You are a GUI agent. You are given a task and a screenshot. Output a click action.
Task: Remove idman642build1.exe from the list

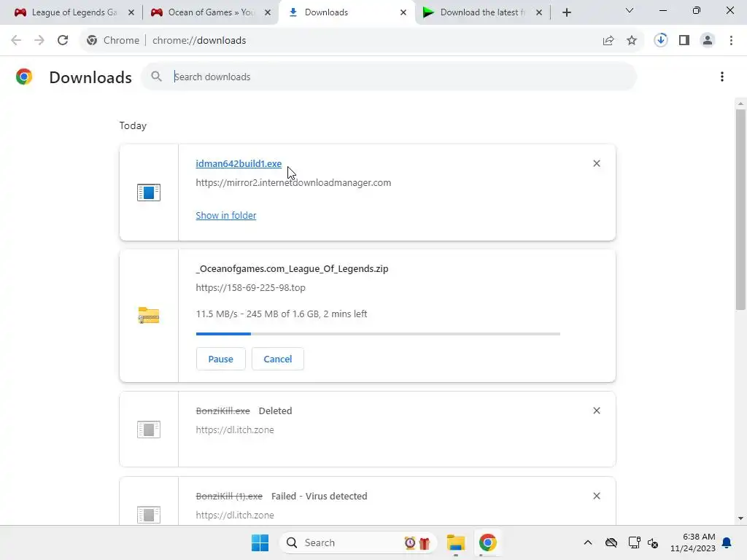pos(597,163)
